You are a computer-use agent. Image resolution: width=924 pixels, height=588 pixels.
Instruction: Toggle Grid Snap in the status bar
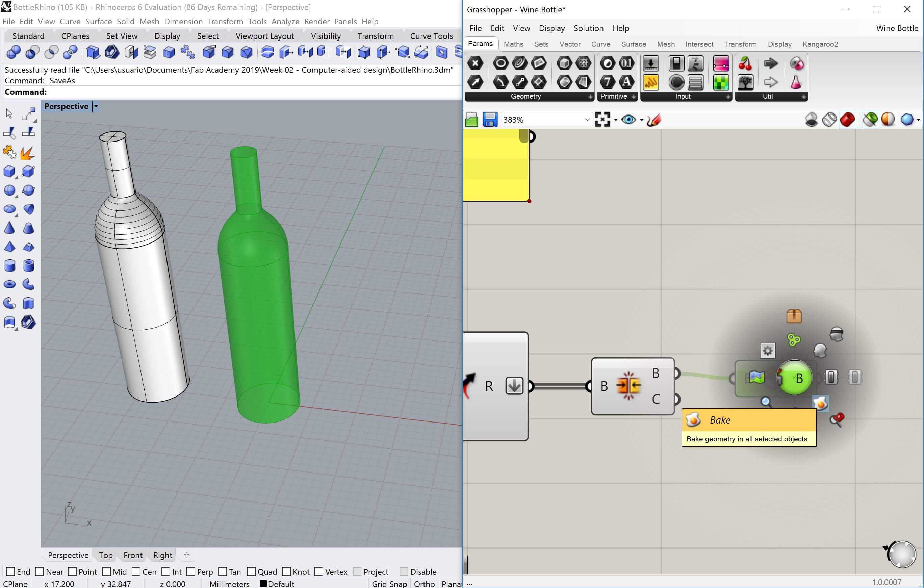coord(389,583)
